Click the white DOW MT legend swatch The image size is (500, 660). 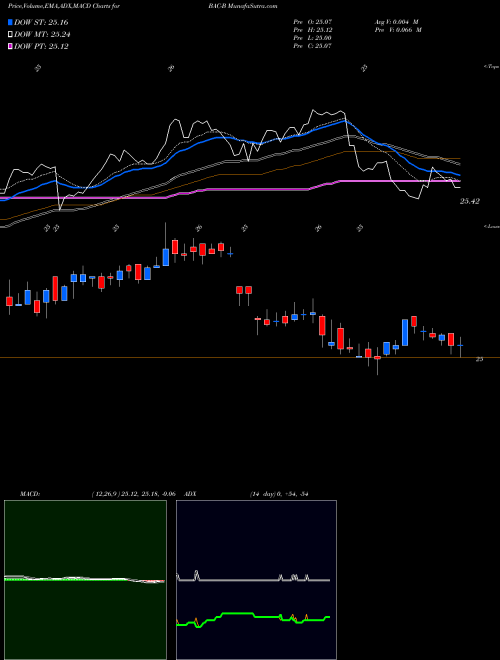[x=10, y=35]
